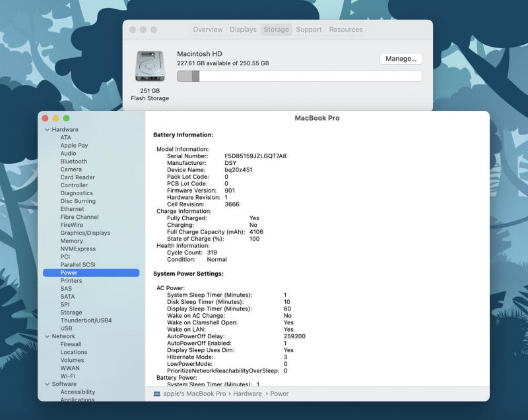Select ATA in the sidebar
Viewport: 528px width, 420px height.
tap(65, 138)
